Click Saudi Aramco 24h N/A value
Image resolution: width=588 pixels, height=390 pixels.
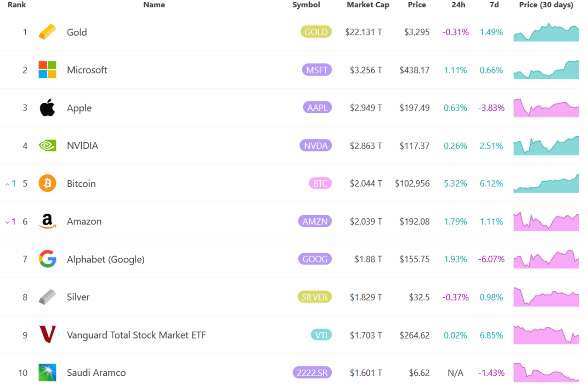click(455, 373)
